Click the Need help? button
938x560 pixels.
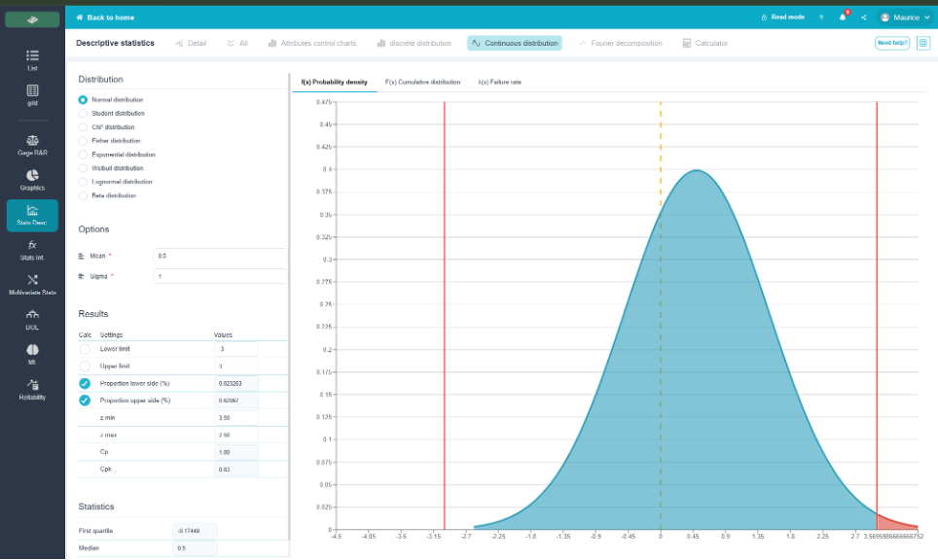click(x=892, y=43)
